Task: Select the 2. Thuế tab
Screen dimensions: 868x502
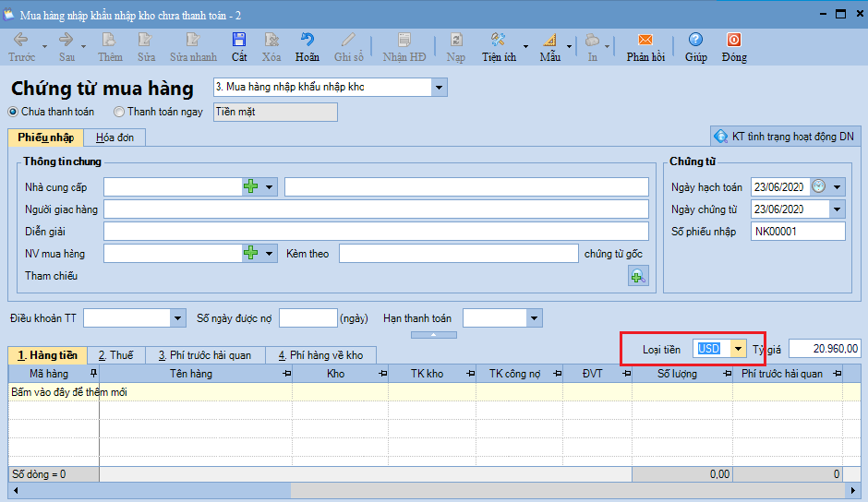Action: (115, 354)
